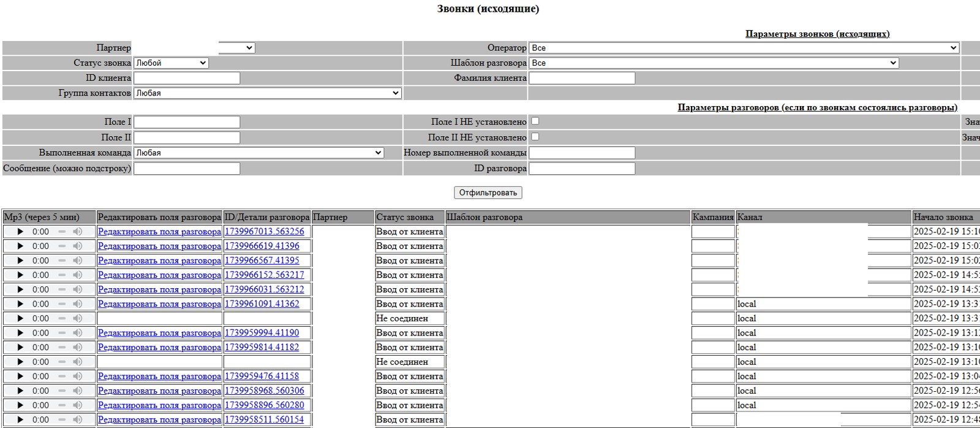Screen dimensions: 980x428
Task: Play audio for call 1739958511.560154
Action: coord(20,419)
